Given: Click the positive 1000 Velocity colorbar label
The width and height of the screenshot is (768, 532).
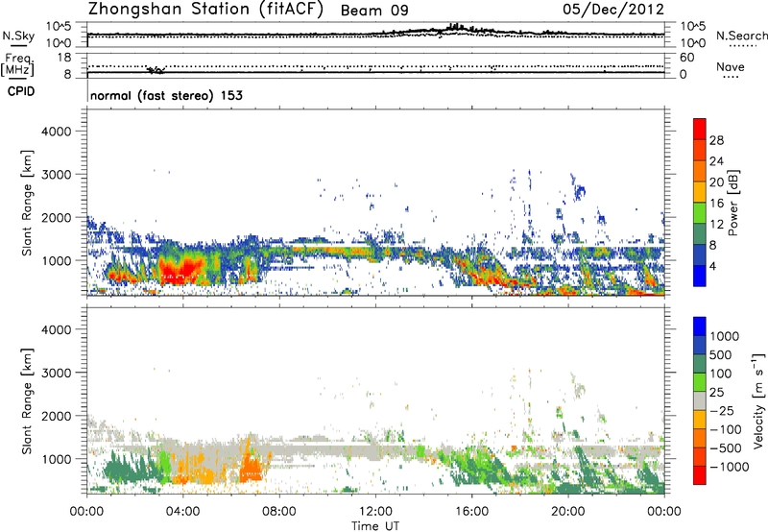Looking at the screenshot, I should click(725, 336).
